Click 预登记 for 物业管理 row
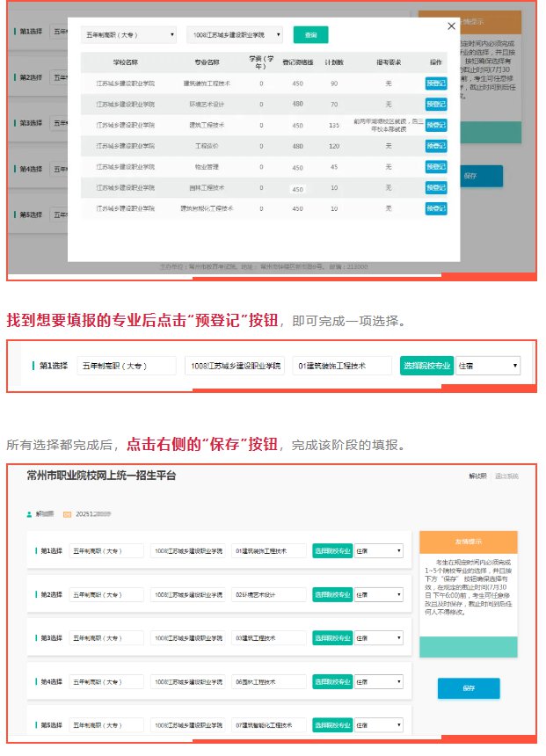The image size is (546, 756). pos(436,167)
